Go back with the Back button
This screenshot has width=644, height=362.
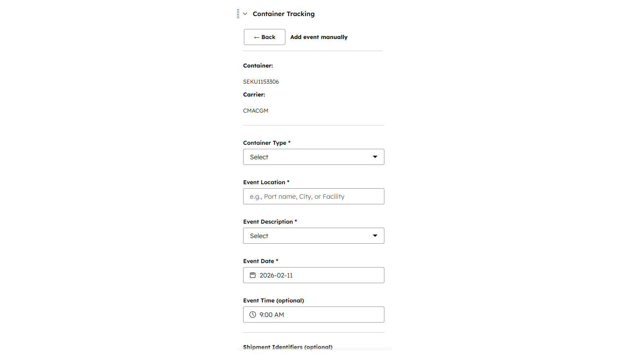[x=264, y=37]
